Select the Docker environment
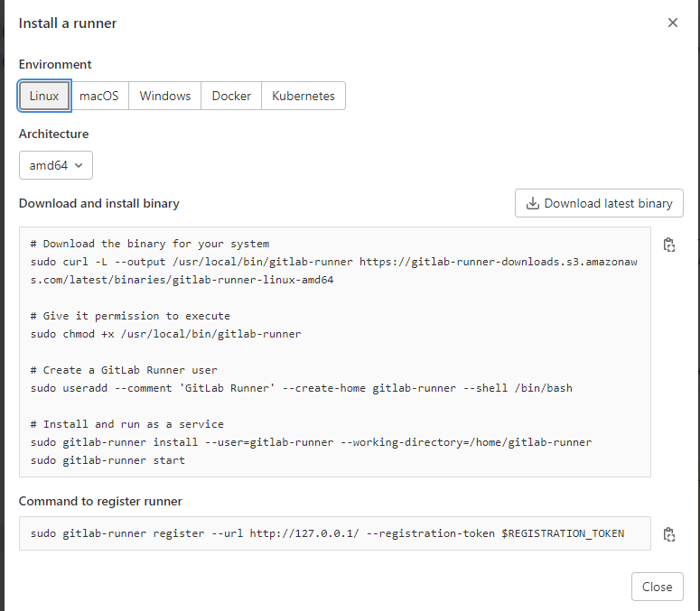700x611 pixels. (231, 96)
